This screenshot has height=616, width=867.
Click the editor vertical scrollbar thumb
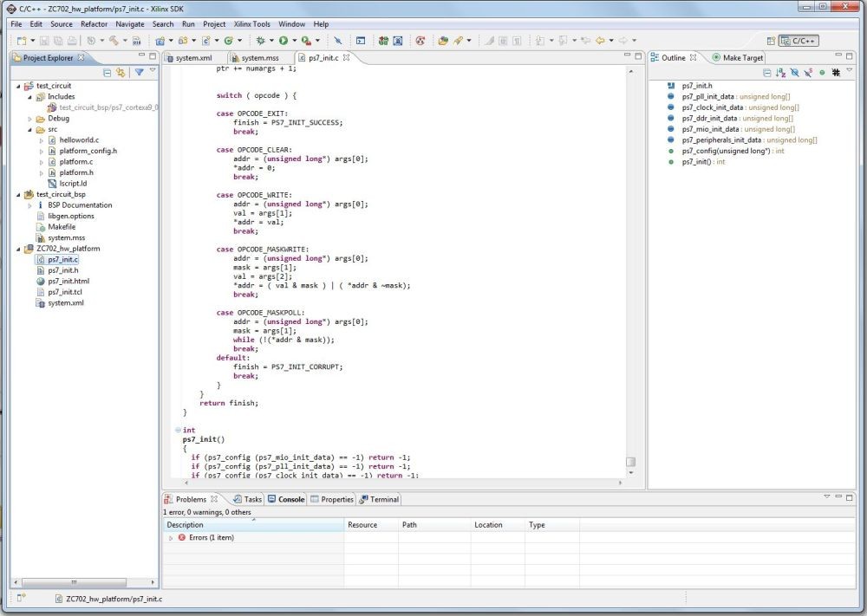point(631,462)
